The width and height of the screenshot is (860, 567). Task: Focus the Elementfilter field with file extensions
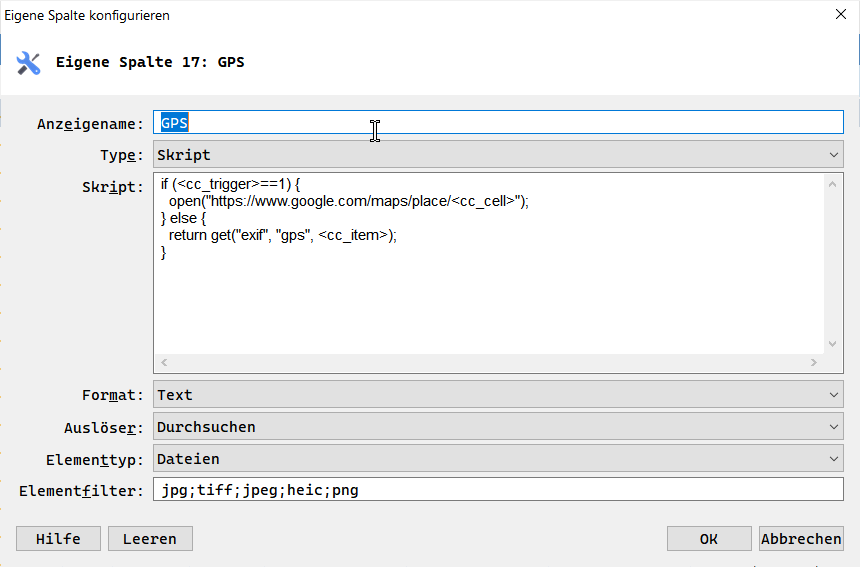coord(498,490)
